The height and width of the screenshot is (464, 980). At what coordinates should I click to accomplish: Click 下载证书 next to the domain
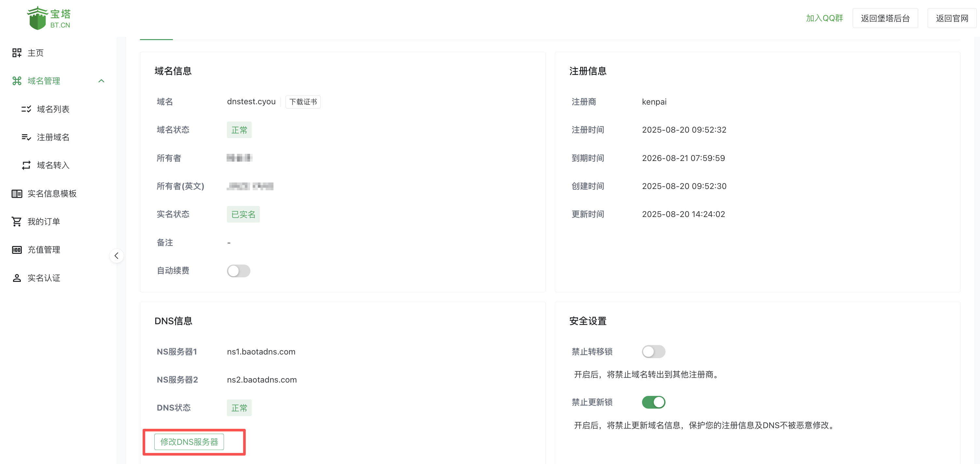[303, 102]
